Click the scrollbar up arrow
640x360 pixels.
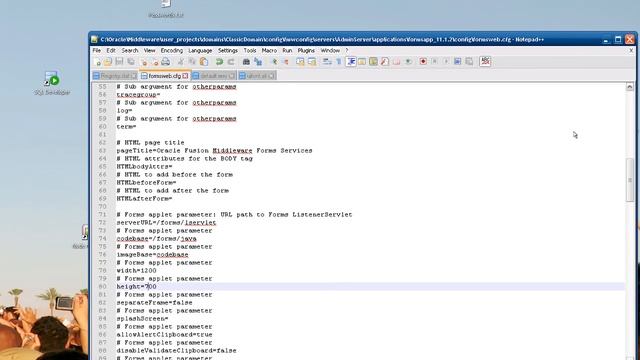point(630,87)
